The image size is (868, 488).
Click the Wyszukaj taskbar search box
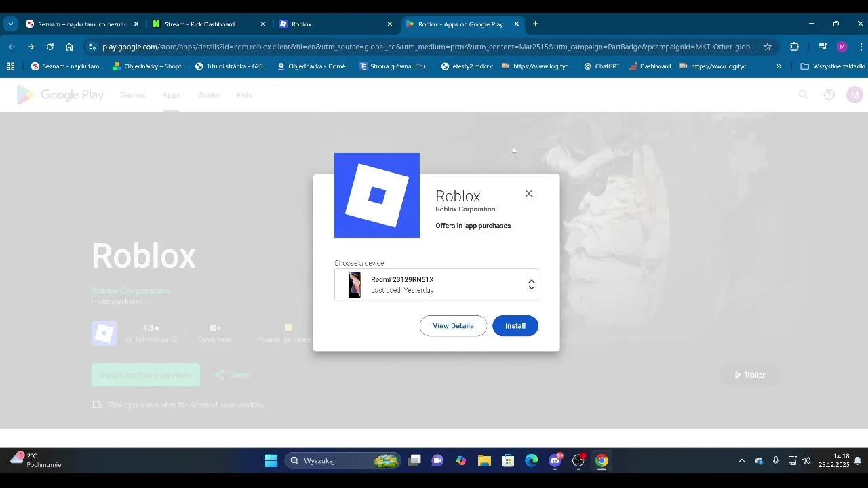click(343, 461)
